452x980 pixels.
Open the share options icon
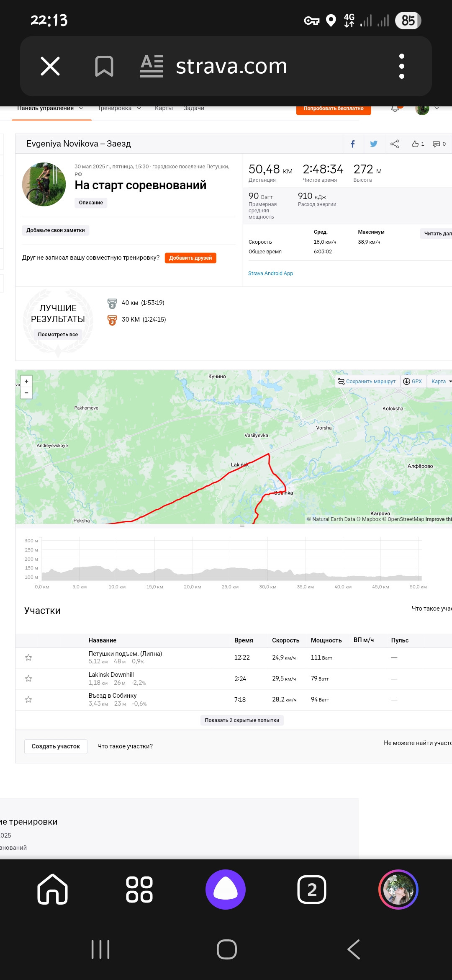coord(395,144)
